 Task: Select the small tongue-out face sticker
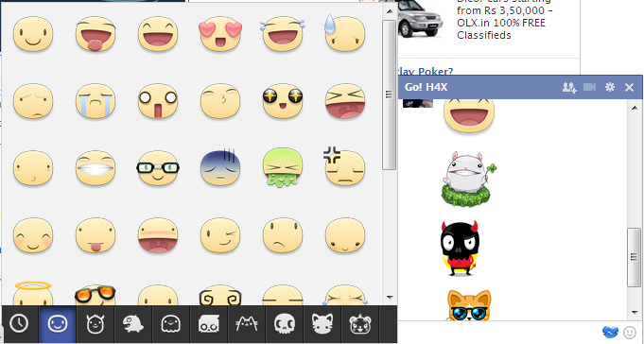point(96,235)
